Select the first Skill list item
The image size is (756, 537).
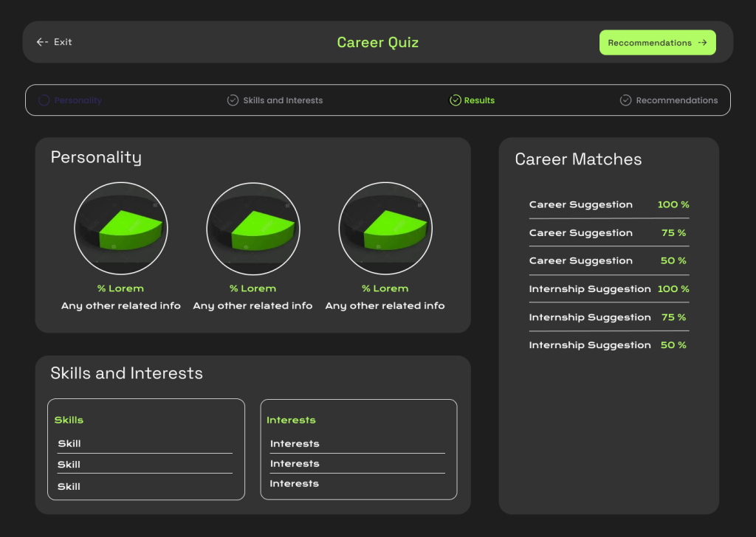[x=69, y=443]
